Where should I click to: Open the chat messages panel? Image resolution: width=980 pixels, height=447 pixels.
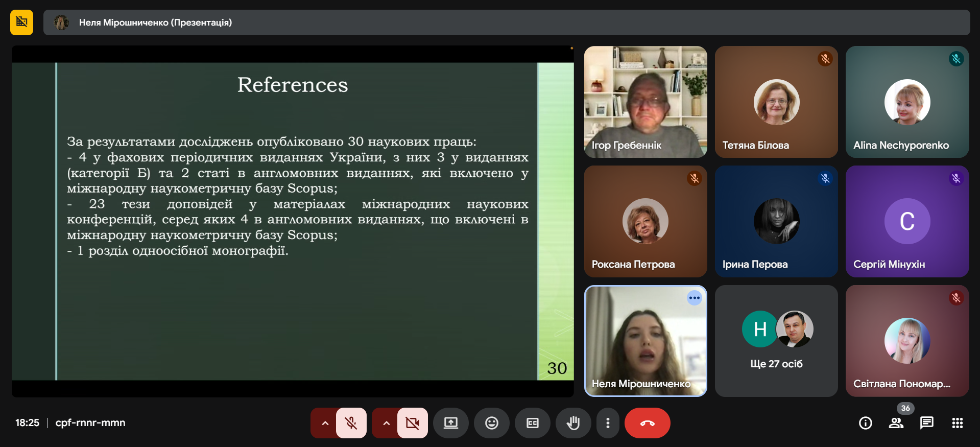pos(926,423)
